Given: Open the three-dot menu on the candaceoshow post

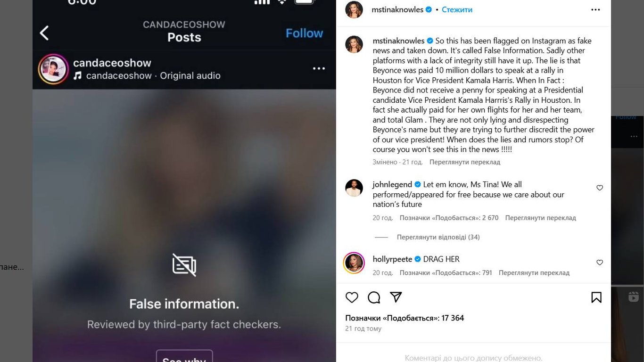Looking at the screenshot, I should (319, 68).
